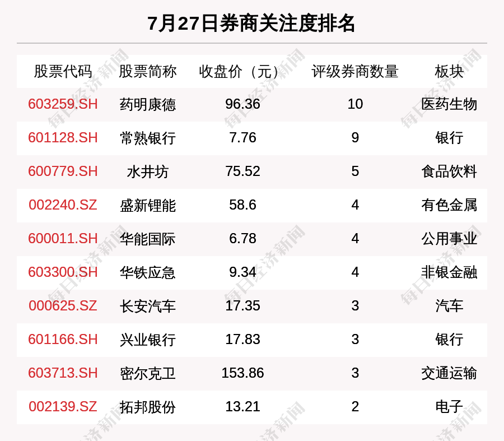
Task: Click broker count 2 for 拓邦股份
Action: [x=355, y=407]
